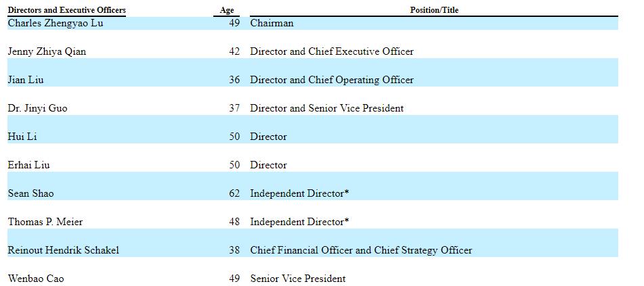Select Jenny Zhiya Qian's name
This screenshot has width=644, height=286.
(x=47, y=51)
